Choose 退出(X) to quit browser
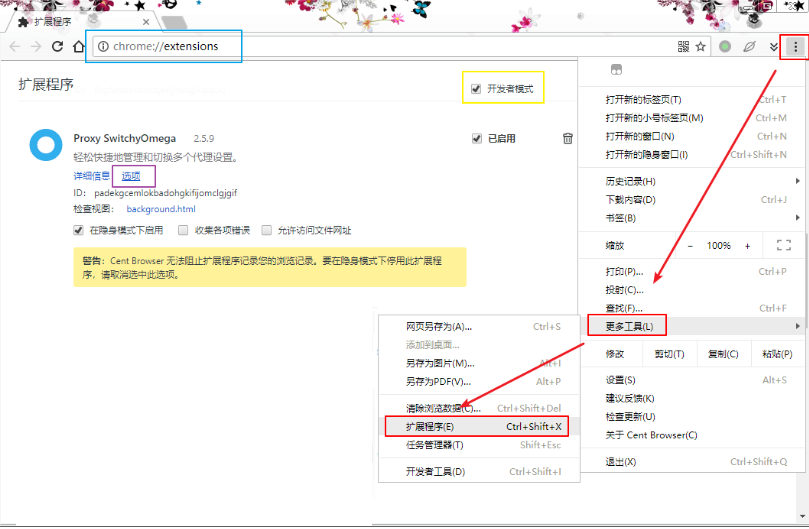Screen dimensions: 809x529 click(x=691, y=462)
